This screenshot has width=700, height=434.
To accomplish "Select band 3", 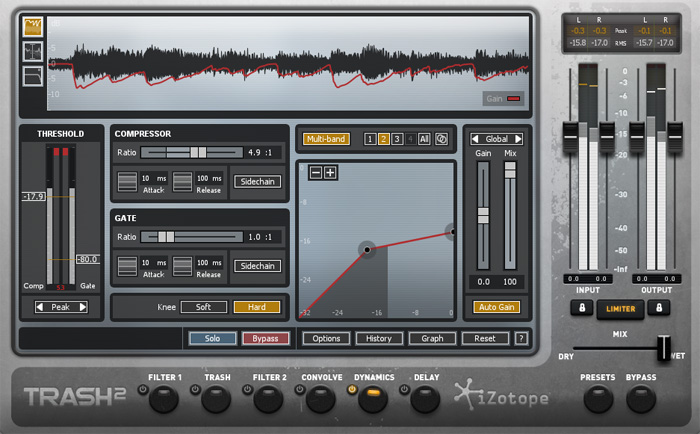I will tap(397, 139).
